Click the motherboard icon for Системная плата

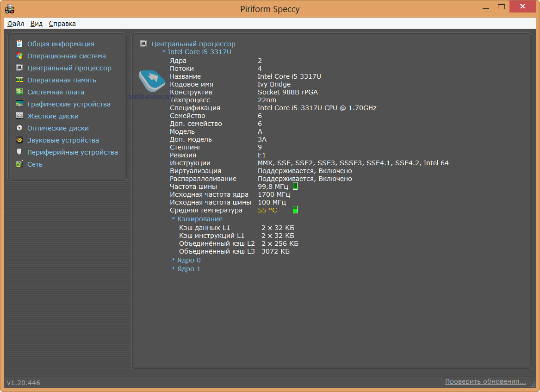pyautogui.click(x=19, y=92)
